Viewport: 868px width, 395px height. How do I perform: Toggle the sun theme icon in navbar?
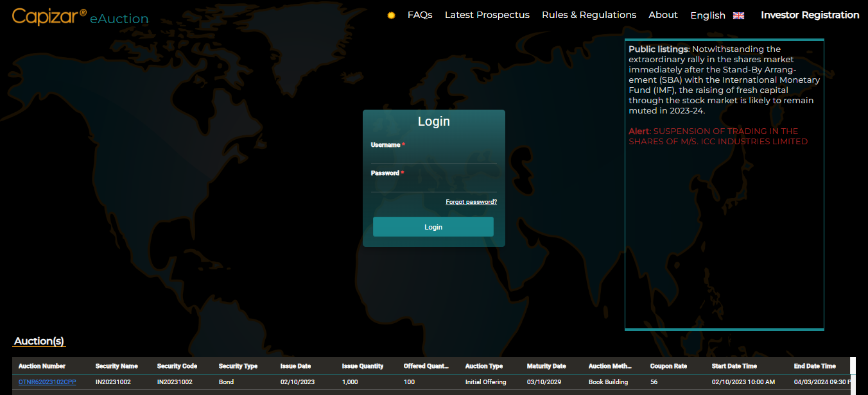pos(390,15)
